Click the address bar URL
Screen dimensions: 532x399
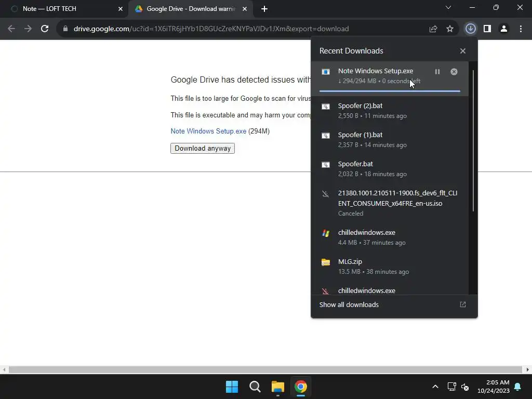point(211,29)
